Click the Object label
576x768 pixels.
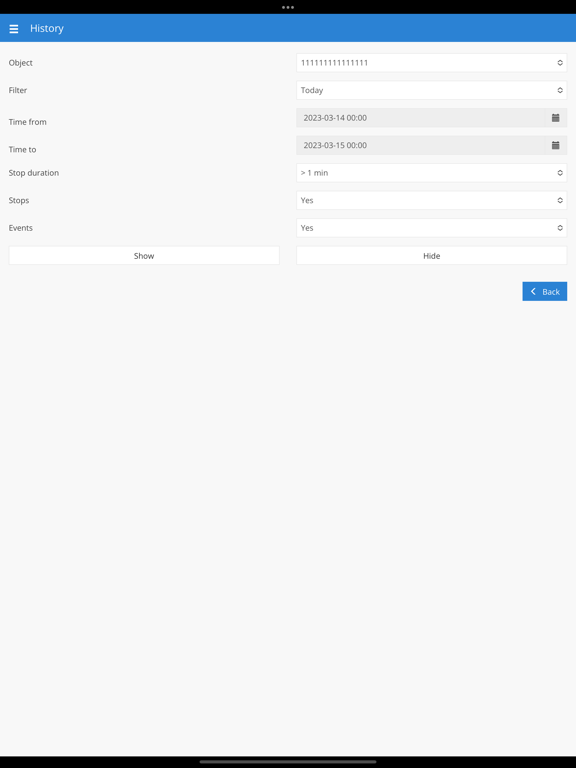(21, 63)
